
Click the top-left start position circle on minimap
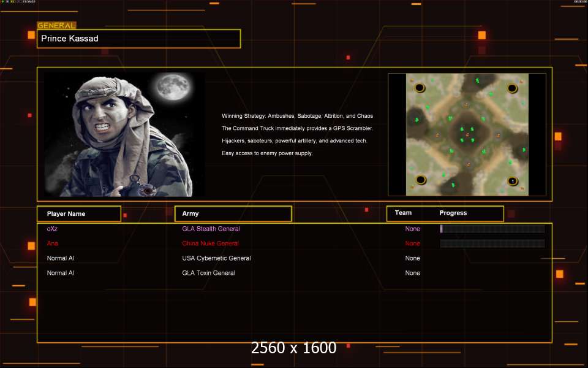[419, 88]
